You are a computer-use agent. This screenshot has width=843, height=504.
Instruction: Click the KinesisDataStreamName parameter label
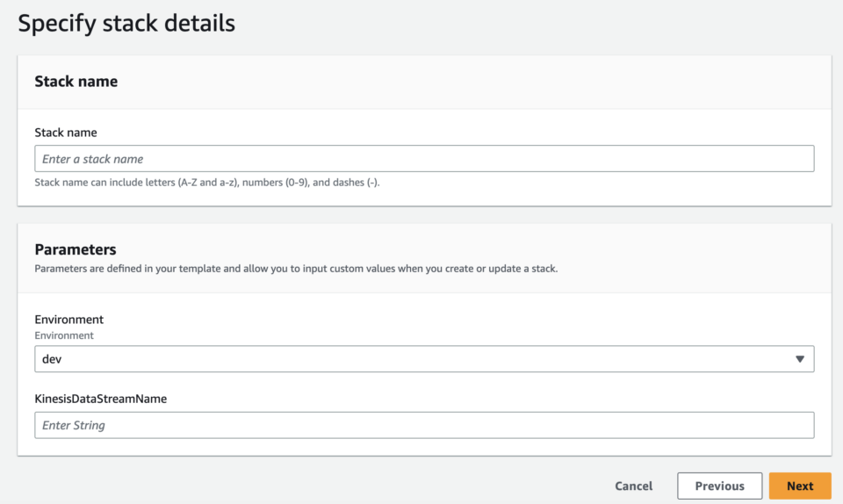click(x=100, y=399)
